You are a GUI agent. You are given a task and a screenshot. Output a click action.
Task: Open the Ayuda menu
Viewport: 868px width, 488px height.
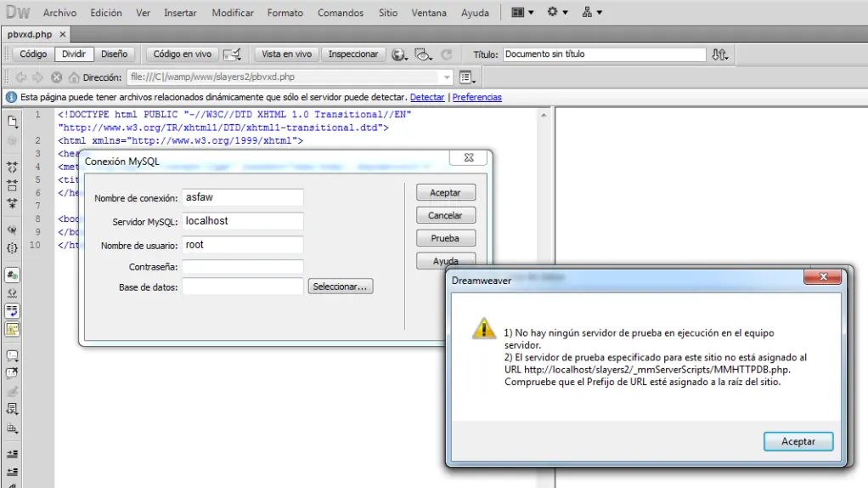pyautogui.click(x=475, y=12)
